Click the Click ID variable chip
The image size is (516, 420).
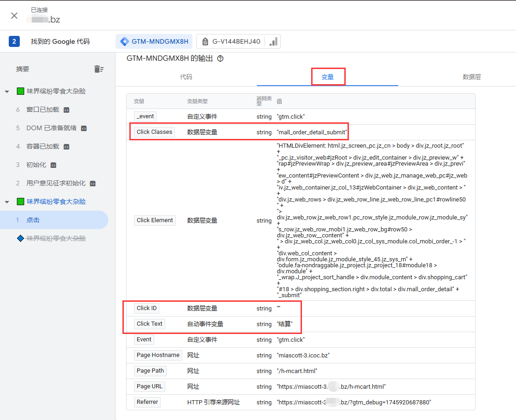(146, 308)
